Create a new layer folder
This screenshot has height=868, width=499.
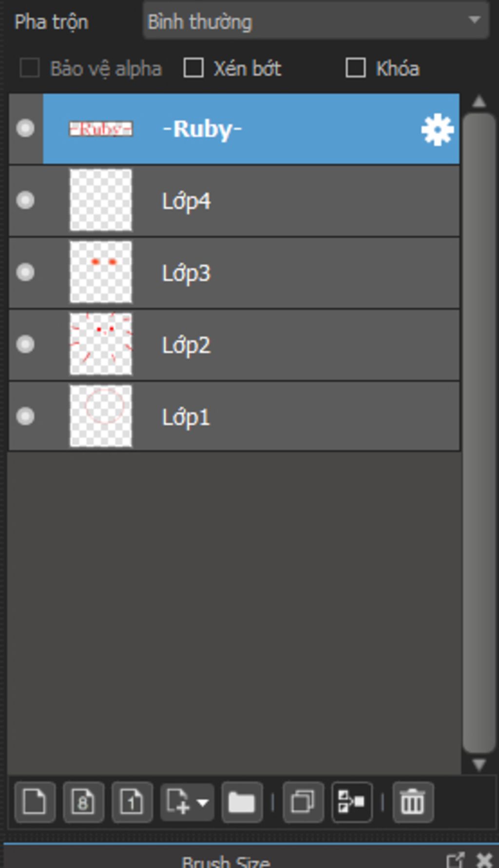click(242, 802)
